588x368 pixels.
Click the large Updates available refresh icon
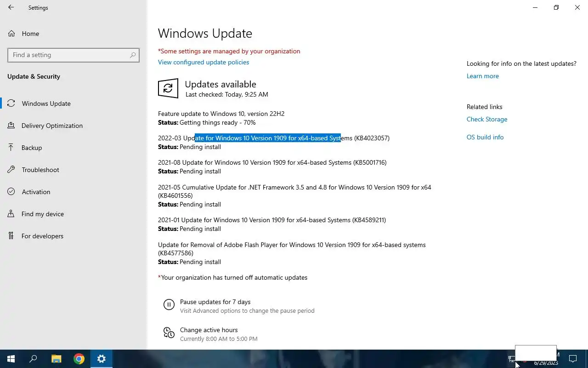[x=168, y=88]
